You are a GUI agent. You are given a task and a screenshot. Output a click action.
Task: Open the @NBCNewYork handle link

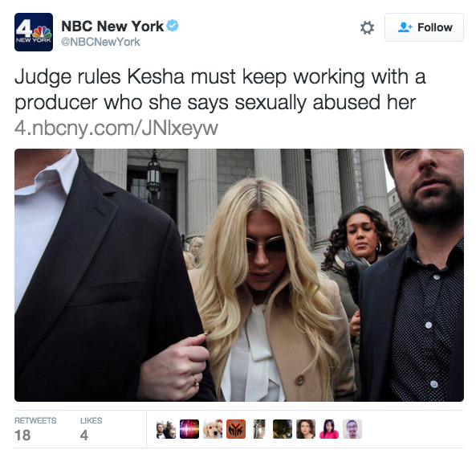pos(100,42)
